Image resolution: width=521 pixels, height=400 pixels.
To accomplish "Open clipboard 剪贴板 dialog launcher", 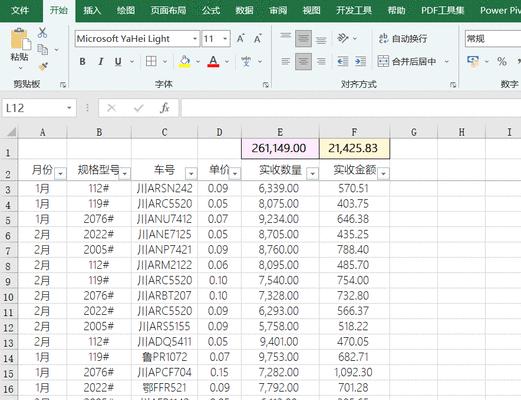I will pos(63,85).
